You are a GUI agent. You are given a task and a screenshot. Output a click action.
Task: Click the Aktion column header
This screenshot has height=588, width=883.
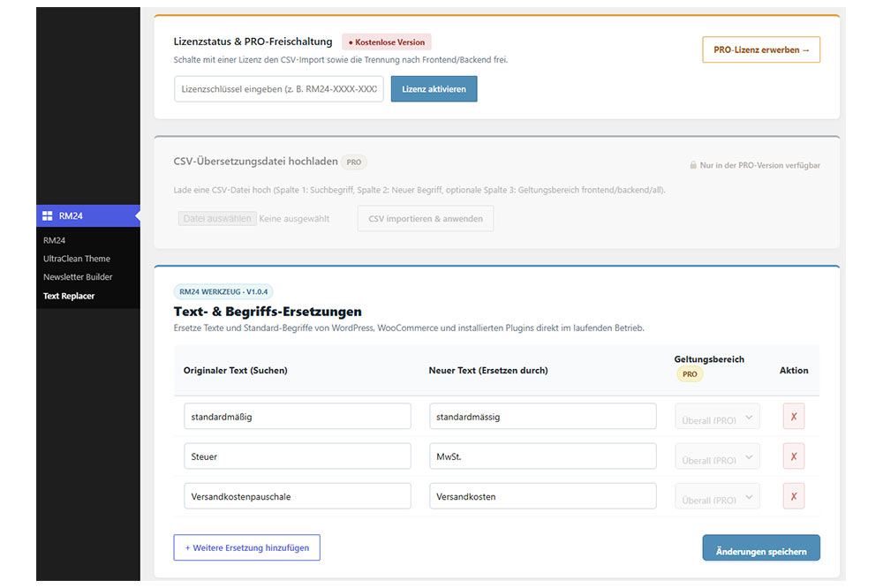(794, 370)
